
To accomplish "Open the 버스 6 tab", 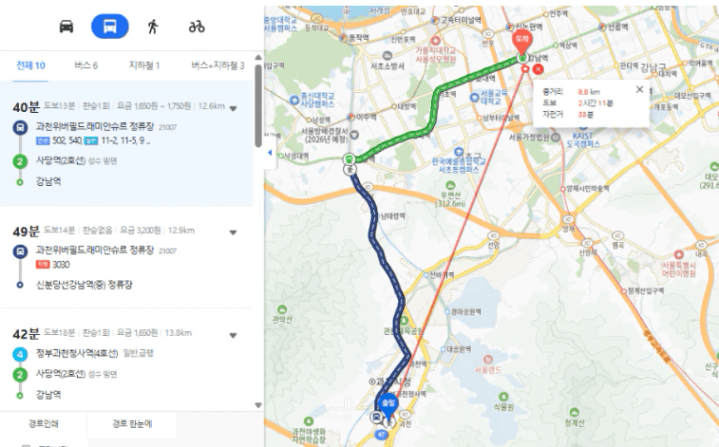I will point(86,66).
